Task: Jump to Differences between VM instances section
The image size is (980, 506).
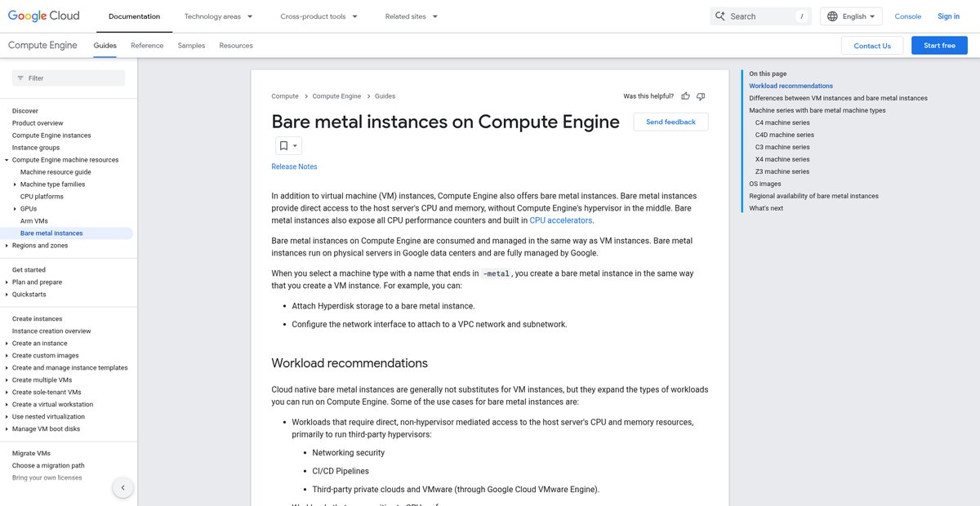Action: click(x=839, y=98)
